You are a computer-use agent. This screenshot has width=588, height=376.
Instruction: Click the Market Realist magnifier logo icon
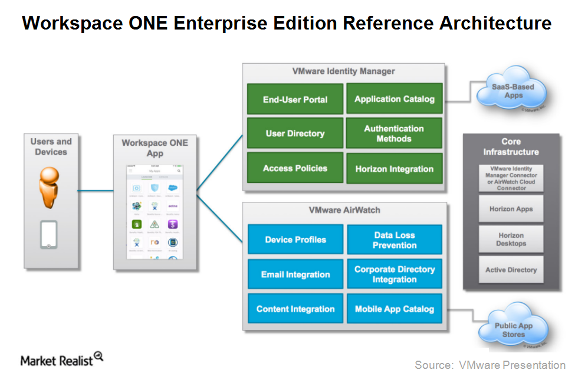pos(98,356)
